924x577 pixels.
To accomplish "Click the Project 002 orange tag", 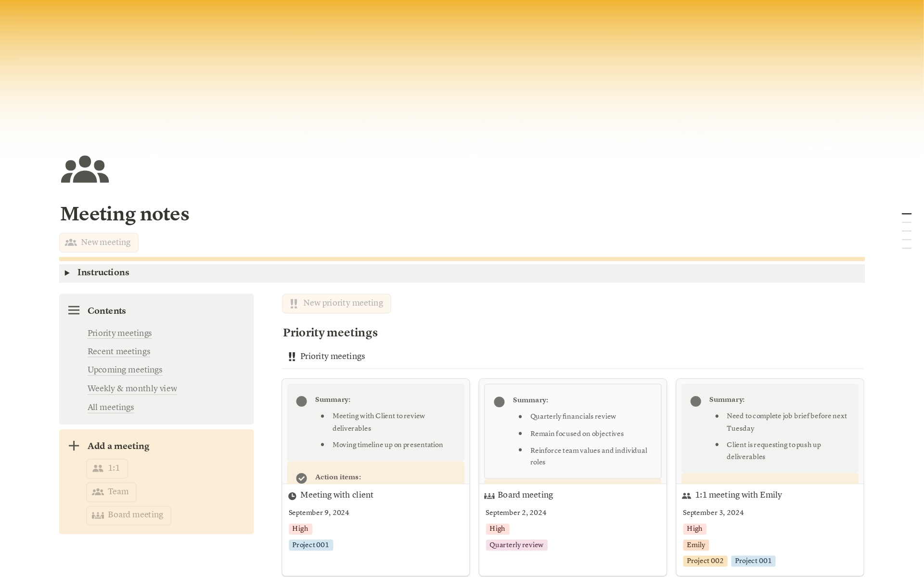I will coord(705,561).
